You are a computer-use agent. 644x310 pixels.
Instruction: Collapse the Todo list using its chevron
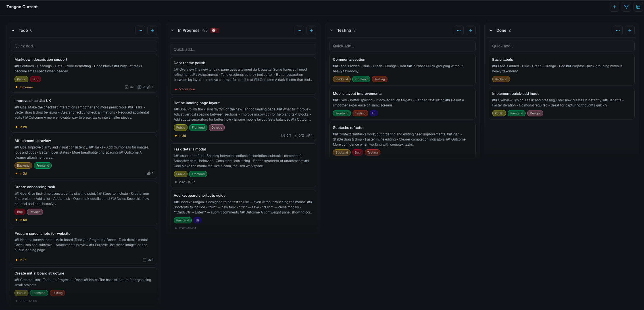pyautogui.click(x=13, y=30)
